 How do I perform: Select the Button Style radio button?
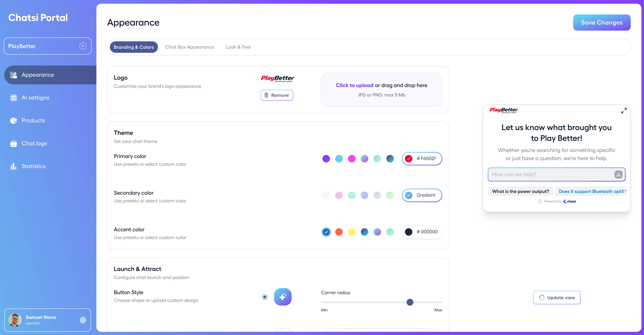pos(264,297)
